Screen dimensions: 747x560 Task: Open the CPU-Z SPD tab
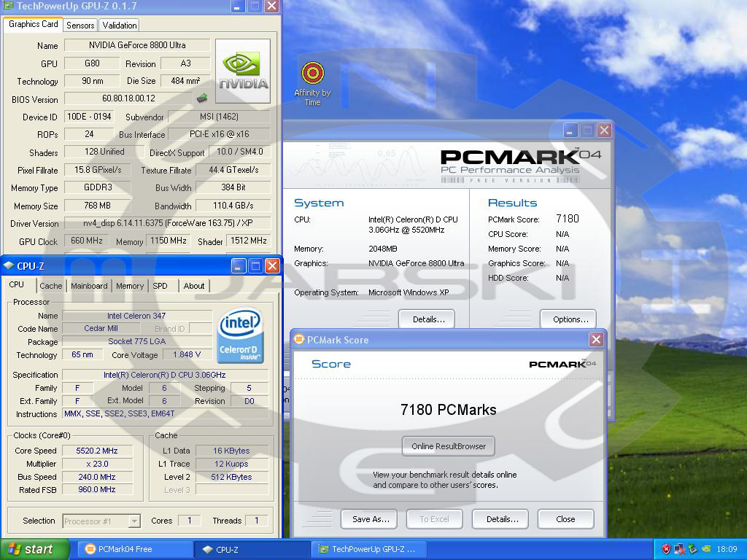pos(160,286)
